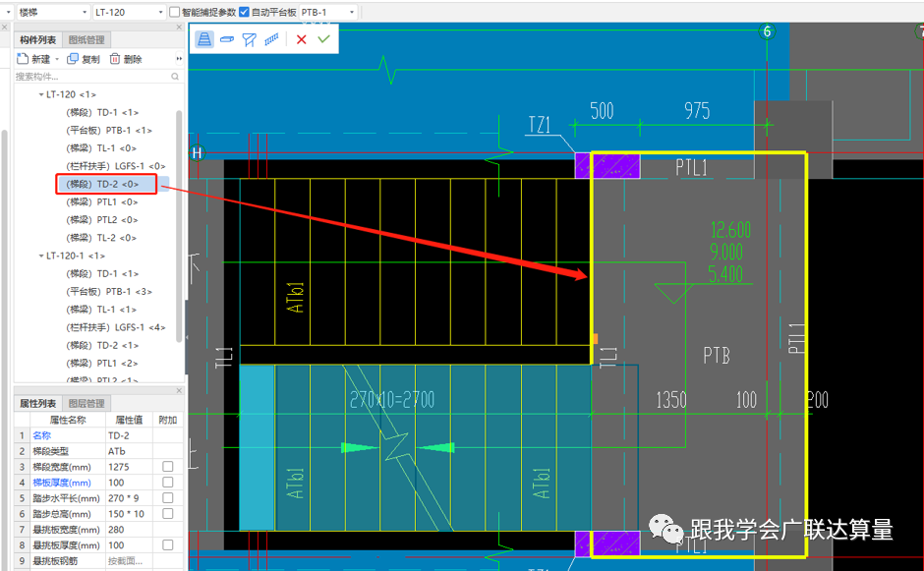924x571 pixels.
Task: Click the 附加 column header
Action: [168, 420]
